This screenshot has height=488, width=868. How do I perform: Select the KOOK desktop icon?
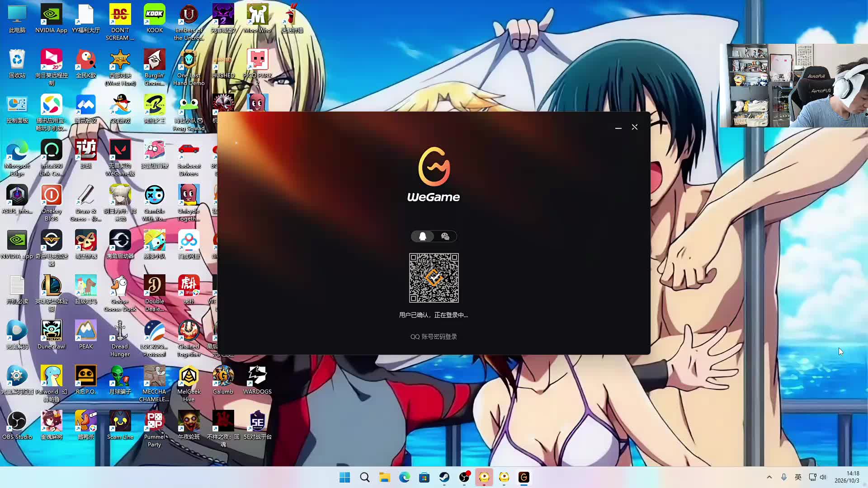(x=155, y=19)
